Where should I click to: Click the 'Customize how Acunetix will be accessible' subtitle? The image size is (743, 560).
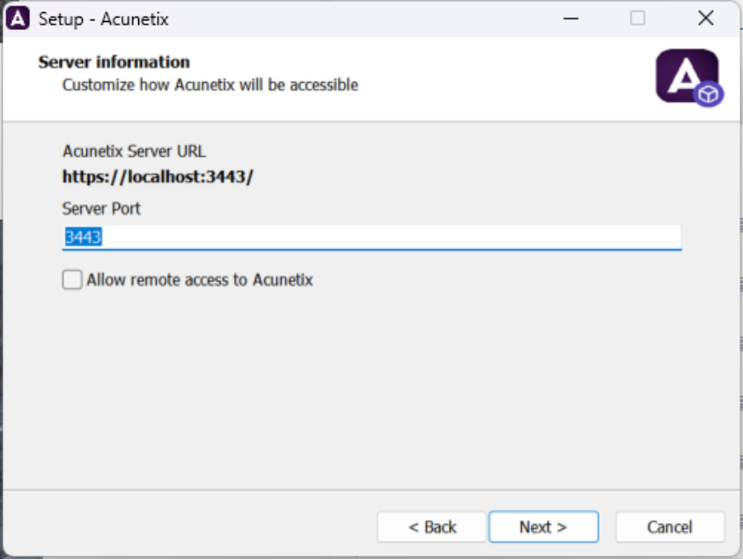pyautogui.click(x=210, y=85)
